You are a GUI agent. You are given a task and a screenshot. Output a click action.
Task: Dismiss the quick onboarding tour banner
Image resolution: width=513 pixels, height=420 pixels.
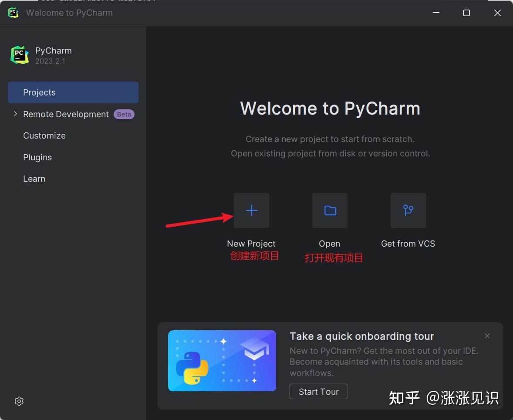tap(487, 336)
